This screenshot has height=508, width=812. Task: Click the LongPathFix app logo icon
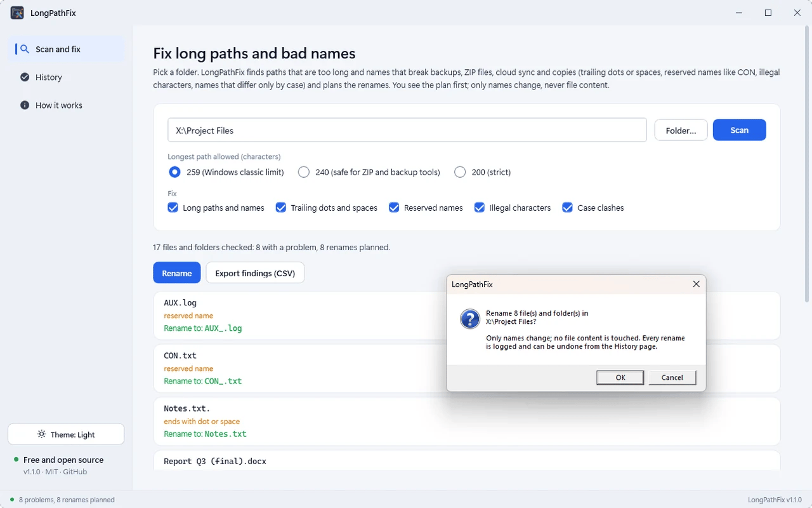[x=17, y=13]
